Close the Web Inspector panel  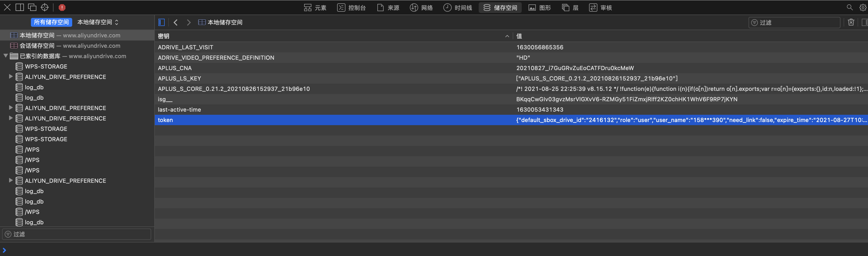(x=7, y=8)
